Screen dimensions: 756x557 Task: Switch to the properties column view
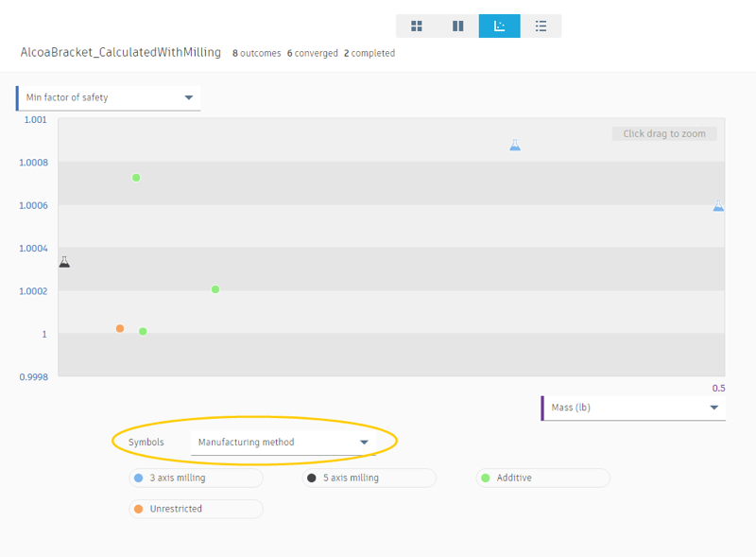458,26
